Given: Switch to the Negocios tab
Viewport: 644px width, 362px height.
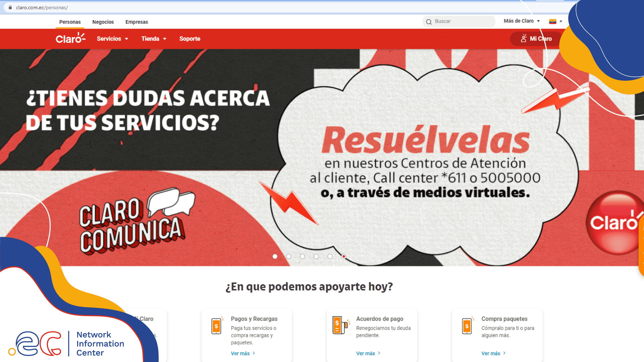Looking at the screenshot, I should click(x=103, y=22).
